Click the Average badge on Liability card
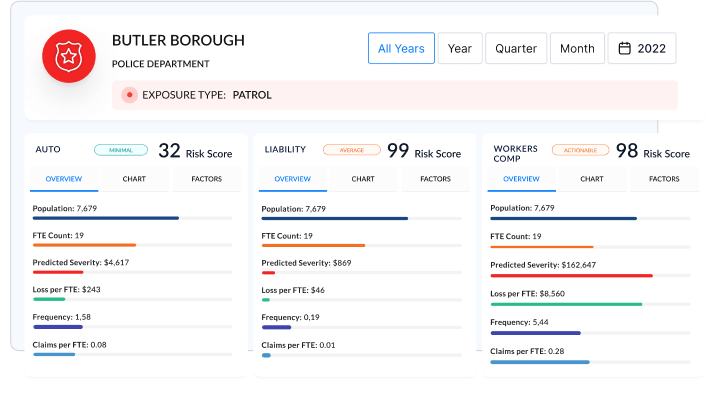This screenshot has width=723, height=397. (352, 150)
